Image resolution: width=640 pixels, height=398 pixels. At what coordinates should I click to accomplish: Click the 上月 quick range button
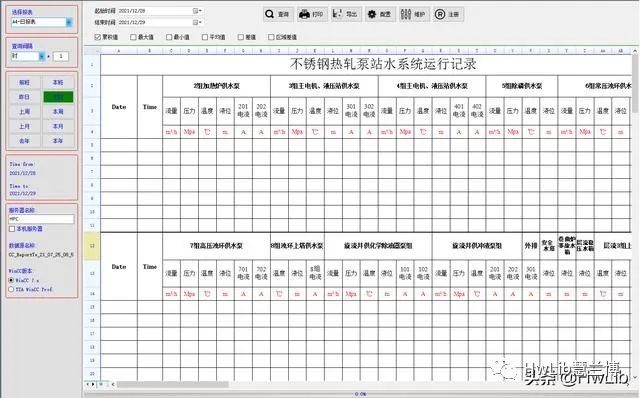(x=24, y=126)
